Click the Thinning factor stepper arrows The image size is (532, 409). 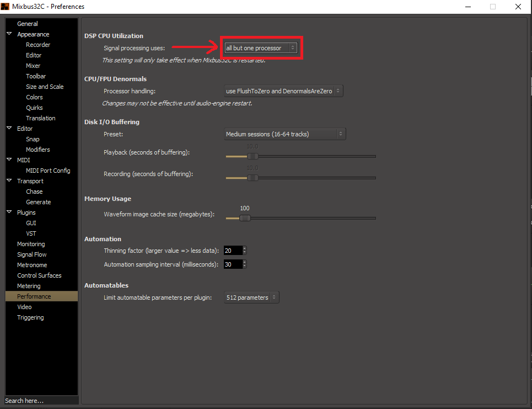coord(245,251)
